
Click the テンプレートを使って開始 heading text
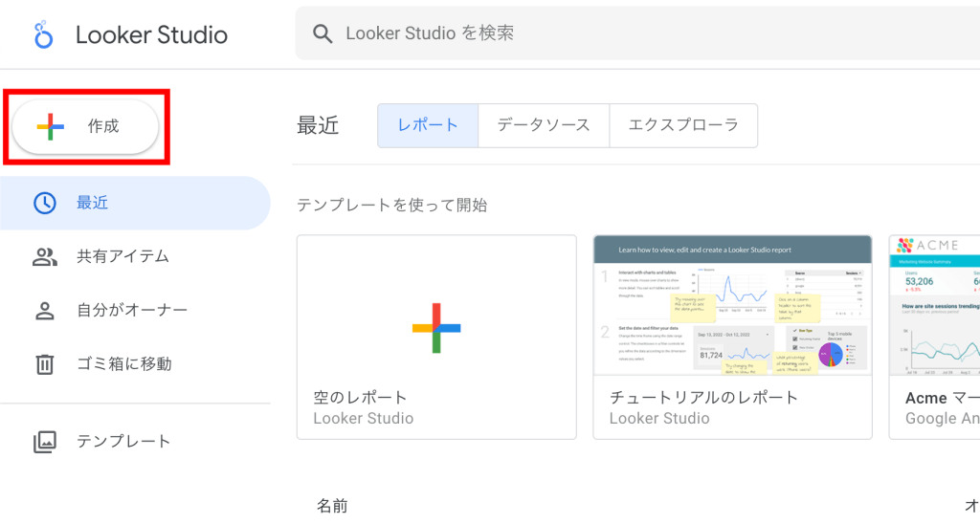point(391,206)
